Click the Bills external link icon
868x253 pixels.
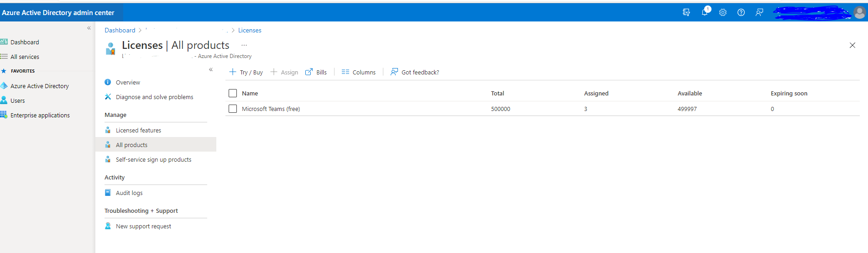(309, 72)
